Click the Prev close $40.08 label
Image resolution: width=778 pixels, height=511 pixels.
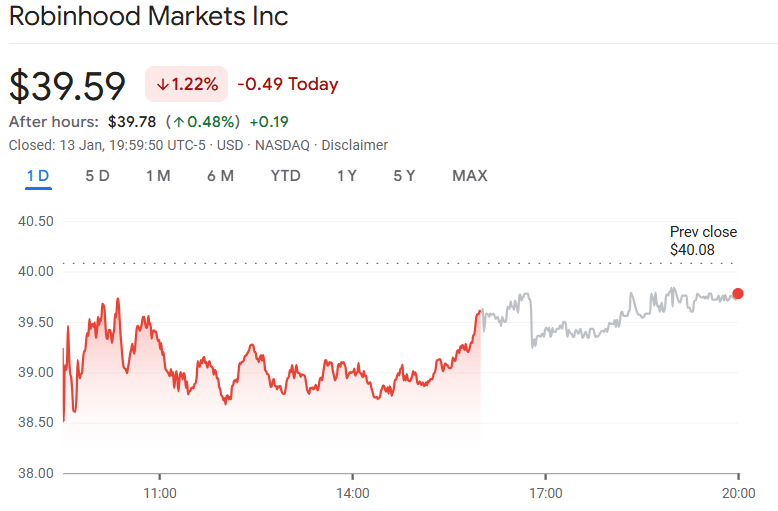click(x=702, y=240)
